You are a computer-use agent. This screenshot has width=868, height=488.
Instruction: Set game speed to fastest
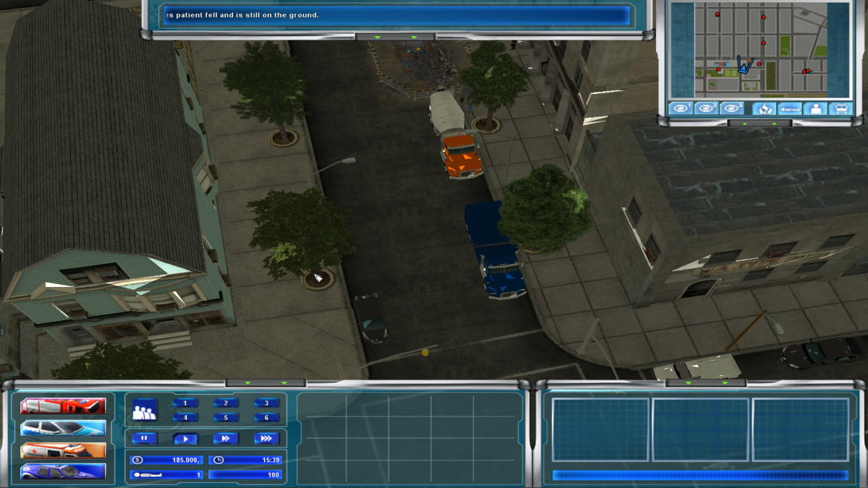(266, 438)
